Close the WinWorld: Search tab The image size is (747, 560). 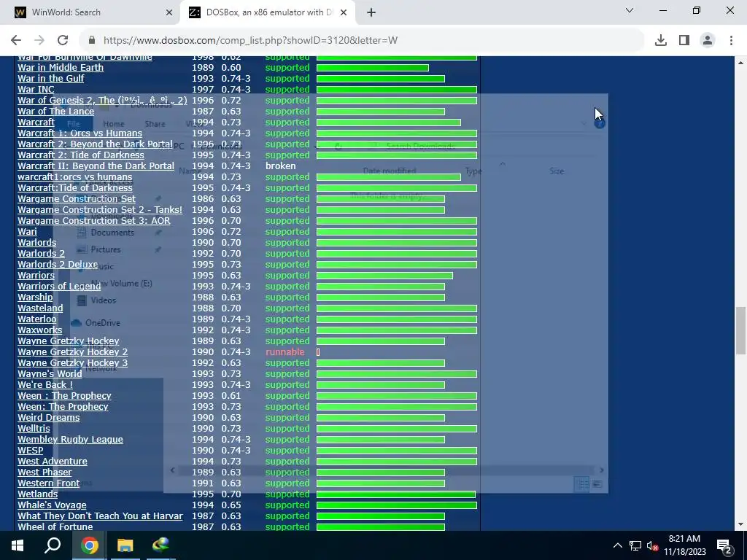click(x=169, y=13)
